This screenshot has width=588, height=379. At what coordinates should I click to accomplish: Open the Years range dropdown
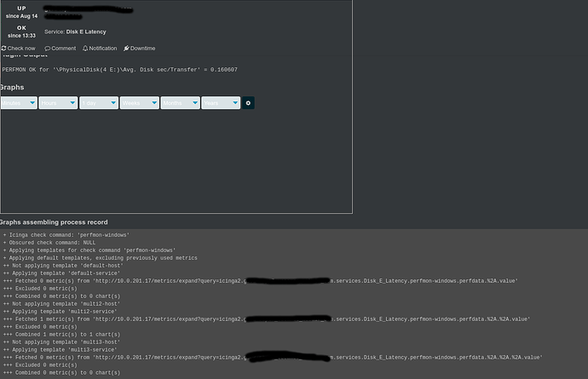tap(221, 103)
